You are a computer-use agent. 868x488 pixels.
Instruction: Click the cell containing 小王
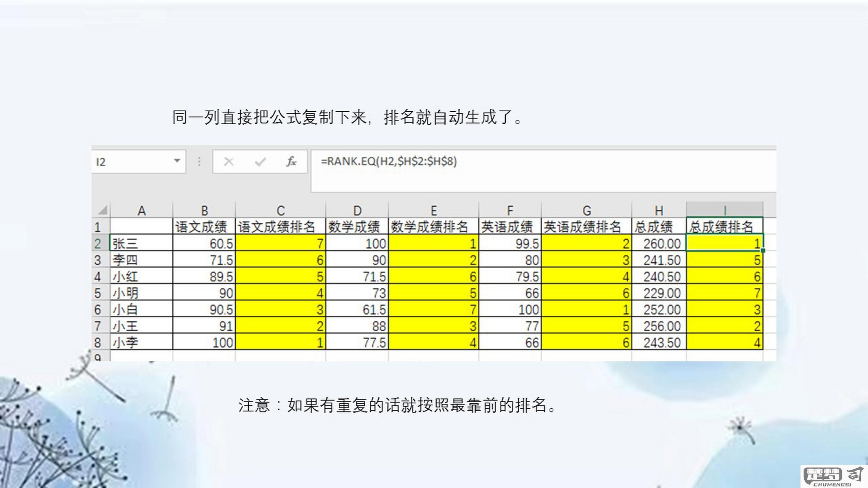(x=141, y=326)
